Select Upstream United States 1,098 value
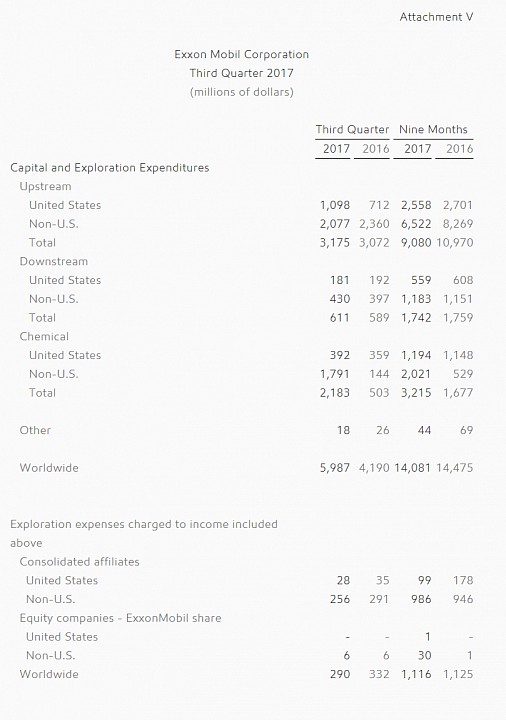 tap(335, 205)
